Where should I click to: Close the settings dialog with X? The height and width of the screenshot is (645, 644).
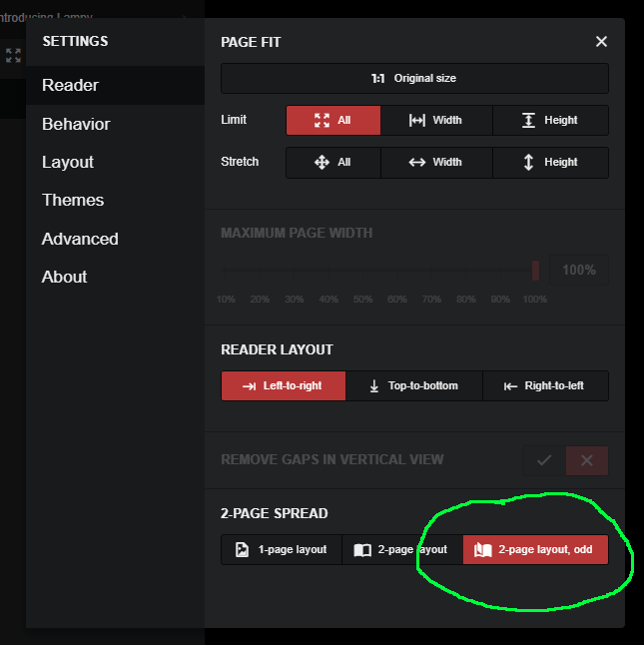coord(601,42)
